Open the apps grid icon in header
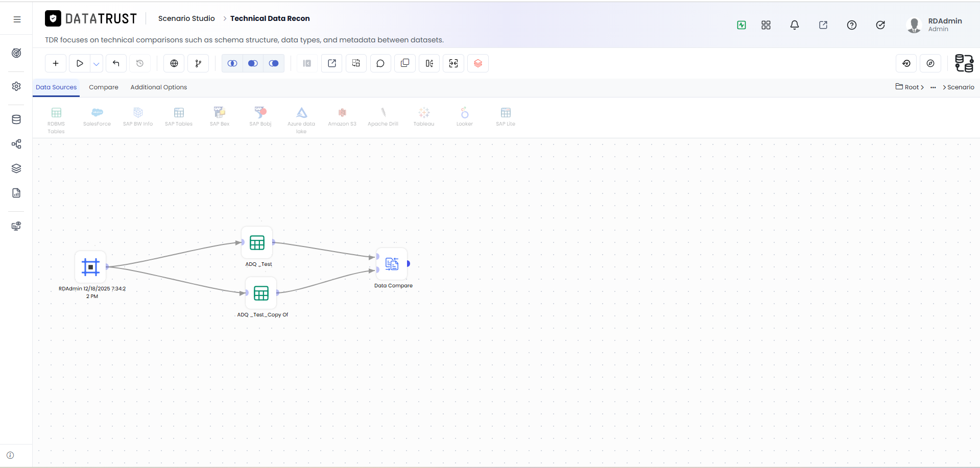 click(x=766, y=25)
